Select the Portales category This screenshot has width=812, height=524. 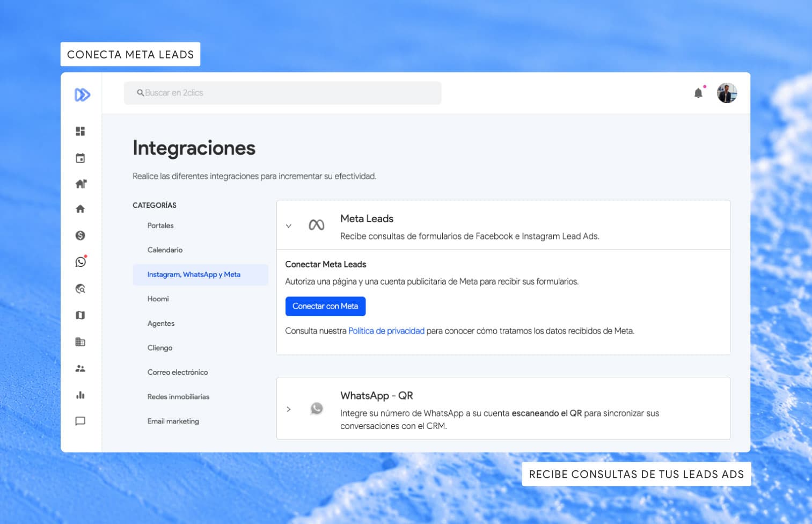[160, 225]
